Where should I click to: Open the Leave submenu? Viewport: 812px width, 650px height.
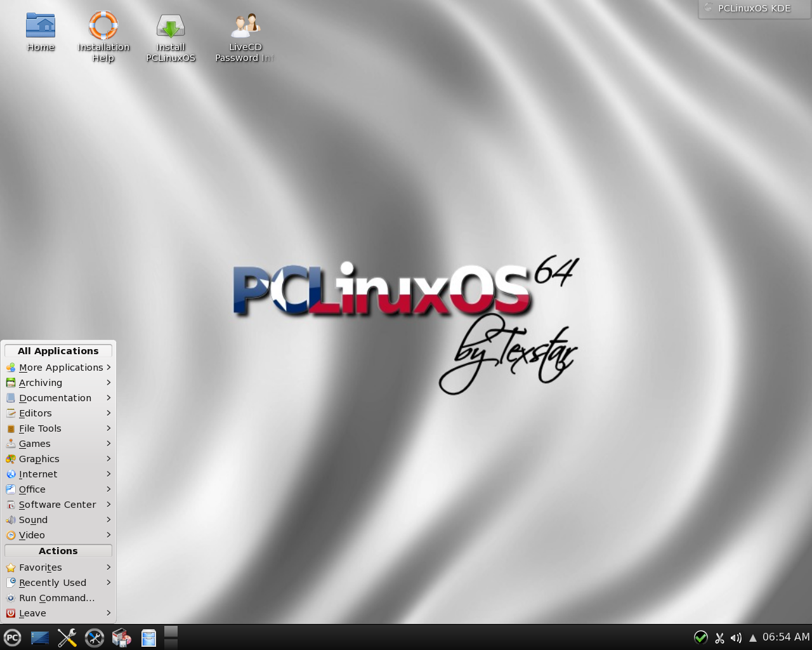click(x=58, y=613)
